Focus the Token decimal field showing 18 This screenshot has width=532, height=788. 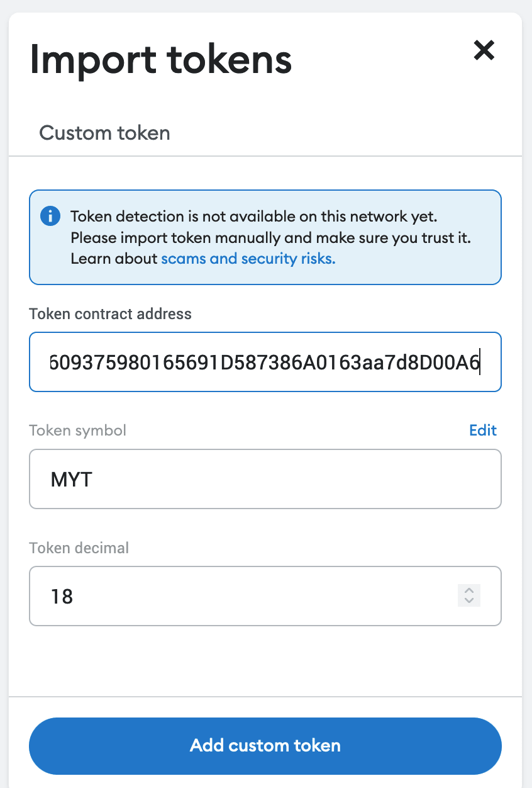pyautogui.click(x=239, y=596)
